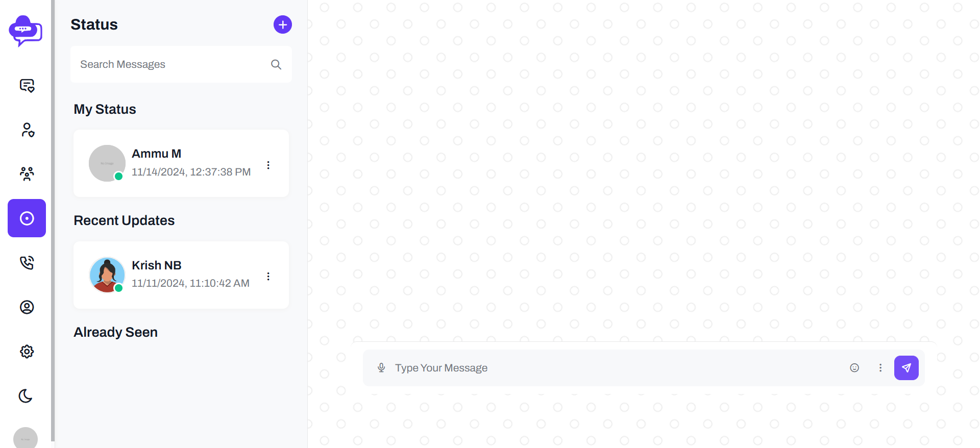Image resolution: width=980 pixels, height=448 pixels.
Task: Open the chats icon in sidebar
Action: pos(27,86)
